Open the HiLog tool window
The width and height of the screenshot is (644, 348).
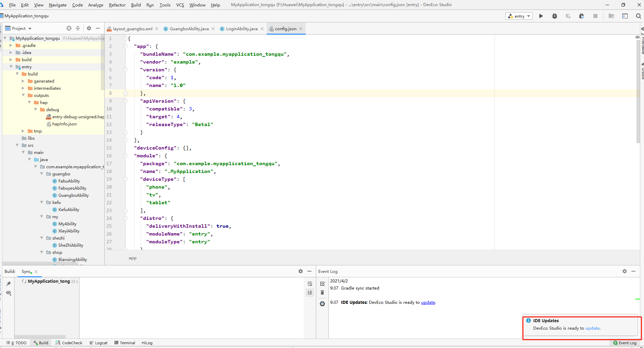(147, 343)
